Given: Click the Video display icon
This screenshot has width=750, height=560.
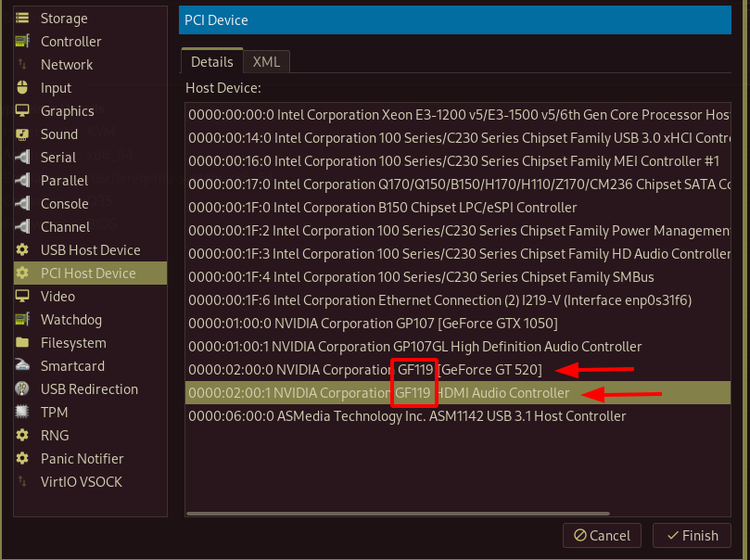Looking at the screenshot, I should (22, 296).
